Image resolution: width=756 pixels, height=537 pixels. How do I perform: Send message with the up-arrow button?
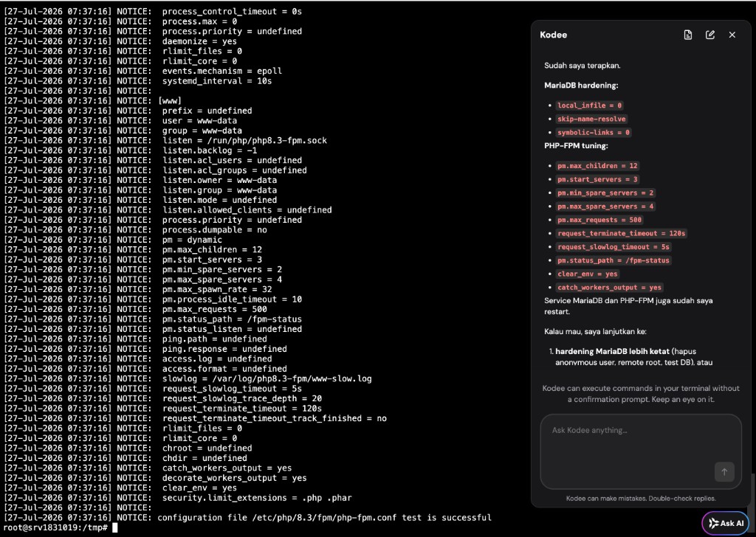(x=724, y=472)
